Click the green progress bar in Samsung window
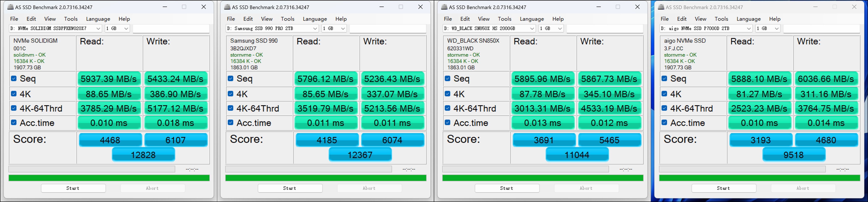The image size is (868, 202). pyautogui.click(x=326, y=178)
